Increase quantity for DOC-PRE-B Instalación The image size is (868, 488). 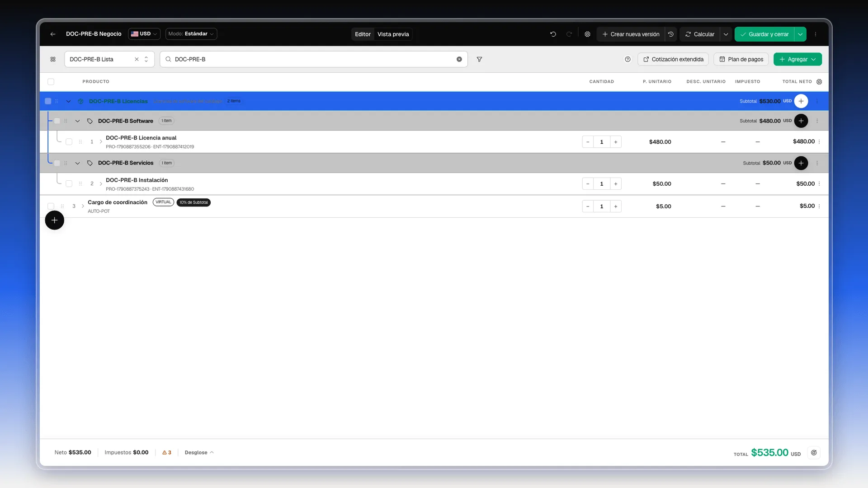pyautogui.click(x=616, y=184)
